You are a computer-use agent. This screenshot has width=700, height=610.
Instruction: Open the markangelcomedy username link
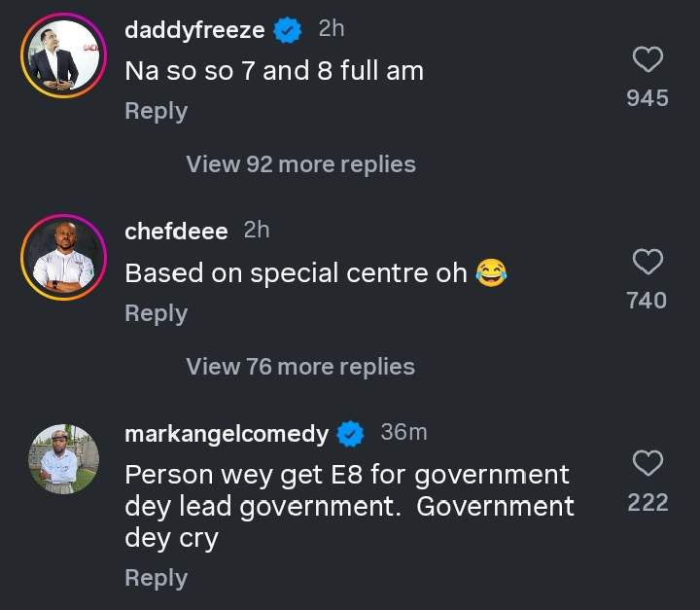point(227,434)
